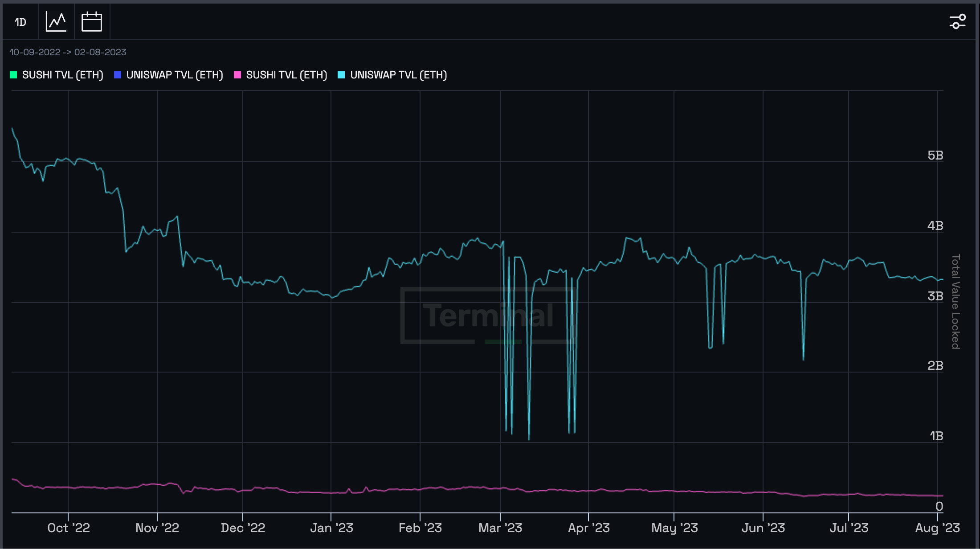Click the pink SUSHI color swatch

coord(237,75)
